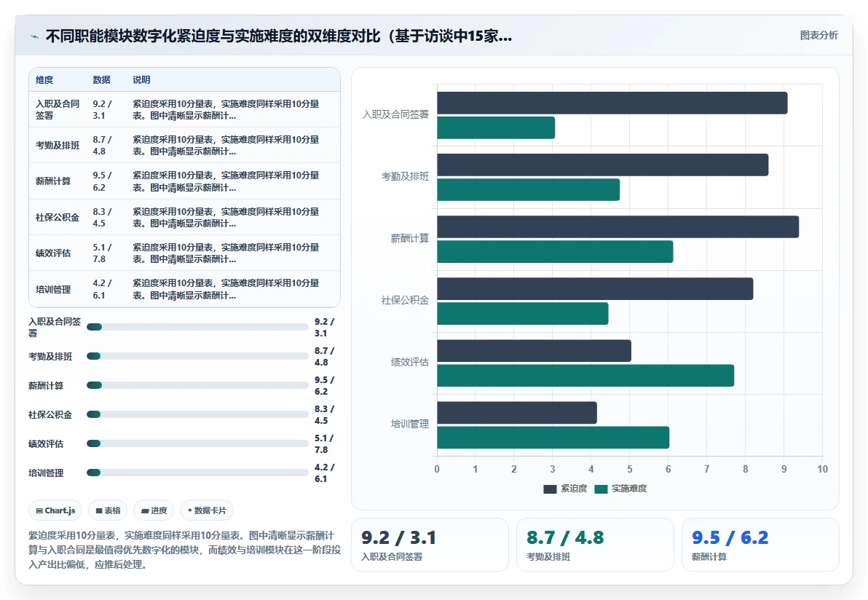Click the 入职及合同签署 progress bar

(197, 327)
